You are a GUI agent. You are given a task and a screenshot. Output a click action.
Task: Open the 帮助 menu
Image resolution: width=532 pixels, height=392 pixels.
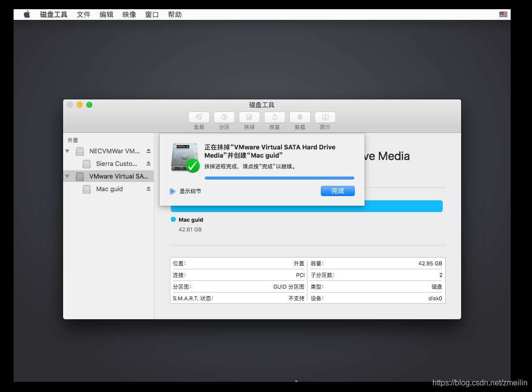(175, 15)
